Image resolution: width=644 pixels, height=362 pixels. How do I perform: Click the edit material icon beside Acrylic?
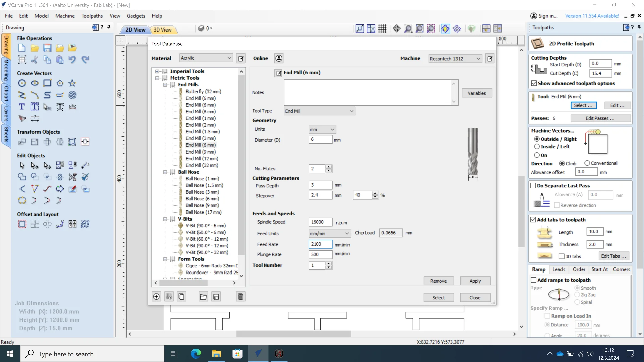[241, 59]
